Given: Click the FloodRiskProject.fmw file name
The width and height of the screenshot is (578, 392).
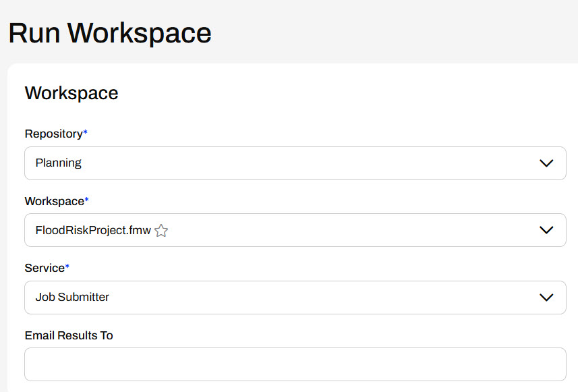Looking at the screenshot, I should (x=92, y=230).
